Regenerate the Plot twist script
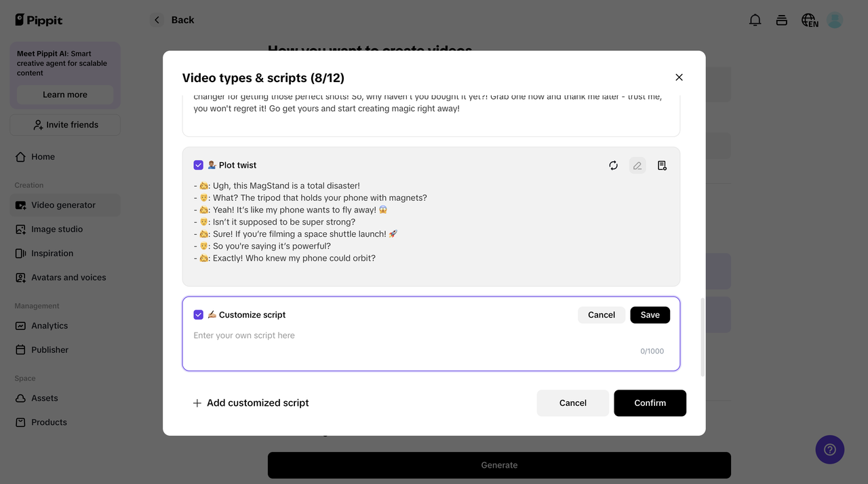 [x=613, y=165]
